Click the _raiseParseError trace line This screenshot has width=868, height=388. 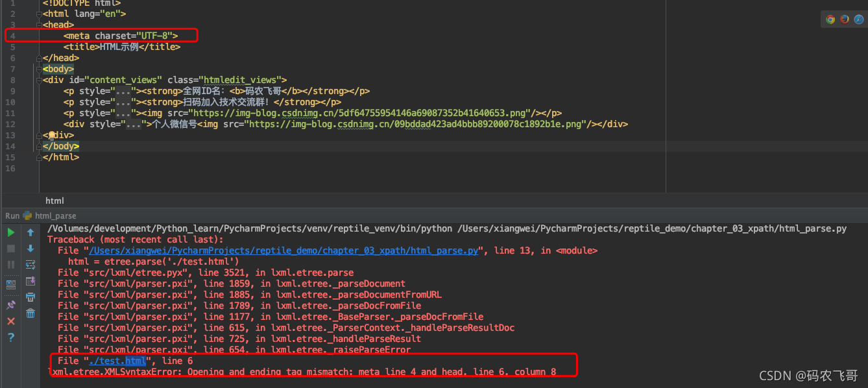click(234, 350)
